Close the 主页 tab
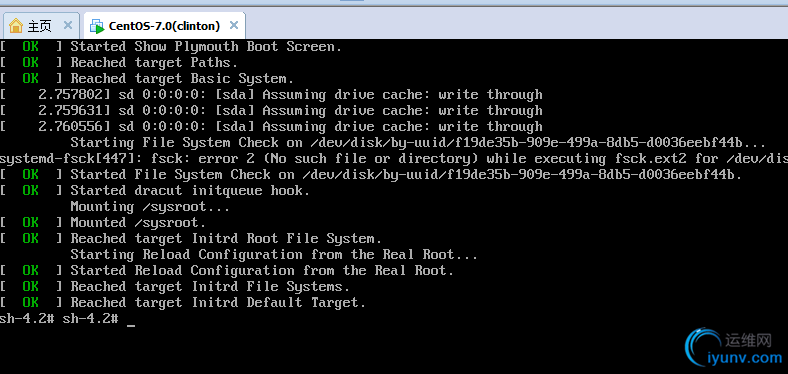The width and height of the screenshot is (788, 374). tap(68, 25)
